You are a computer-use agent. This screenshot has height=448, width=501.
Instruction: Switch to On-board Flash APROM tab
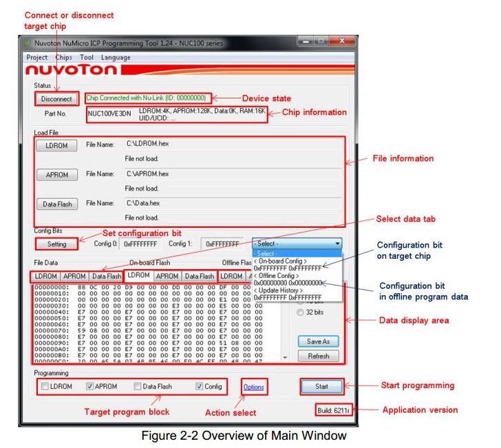167,277
